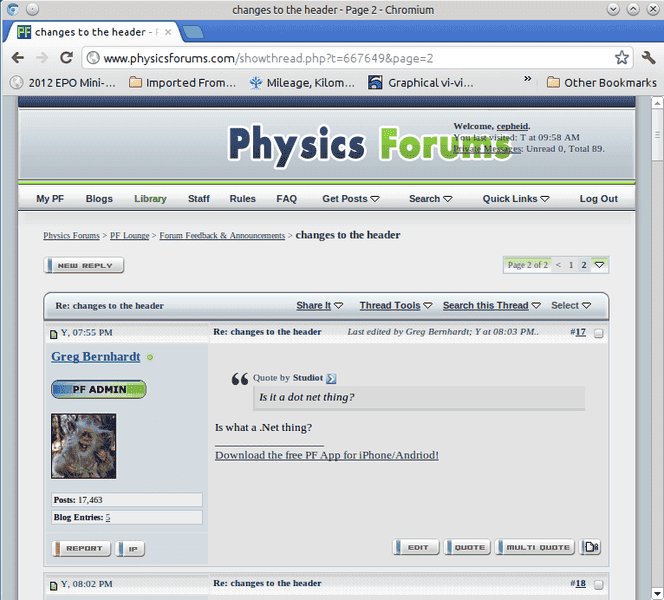Viewport: 664px width, 600px height.
Task: Tick the checkbox for post #18
Action: pos(598,585)
